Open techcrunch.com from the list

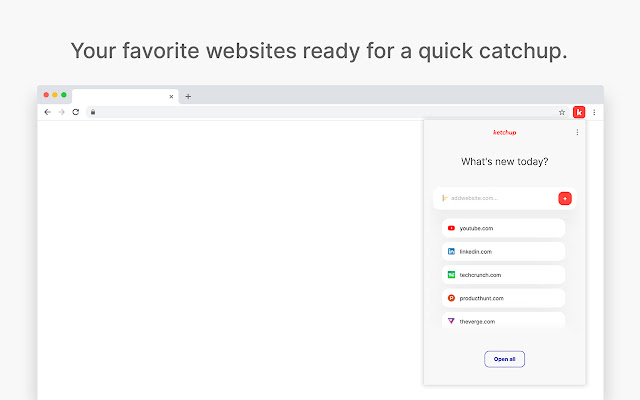pyautogui.click(x=503, y=275)
